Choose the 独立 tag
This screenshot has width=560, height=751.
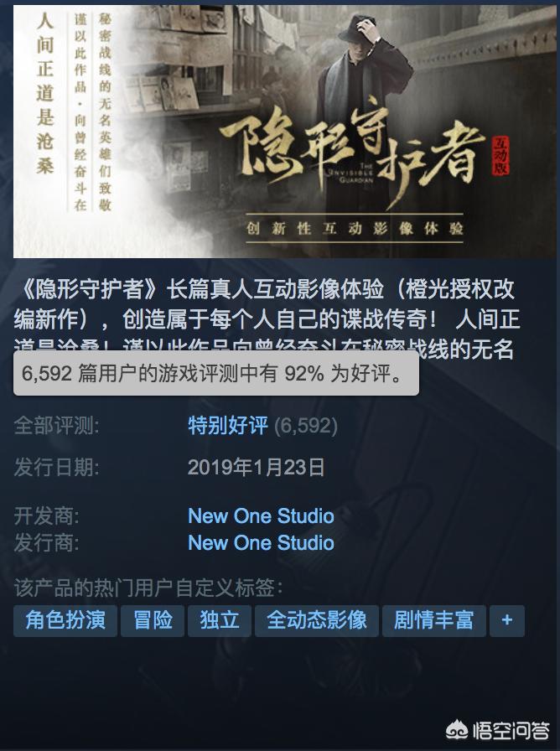(220, 621)
